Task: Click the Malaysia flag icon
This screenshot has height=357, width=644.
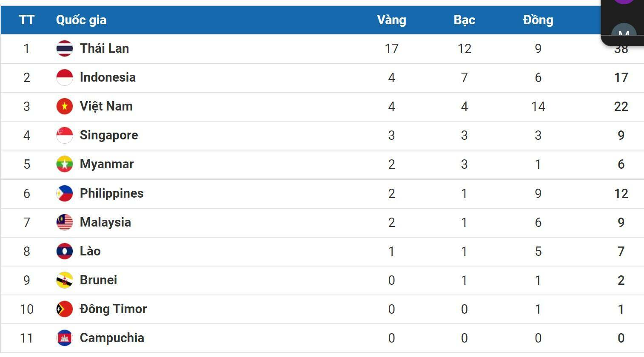Action: click(65, 222)
